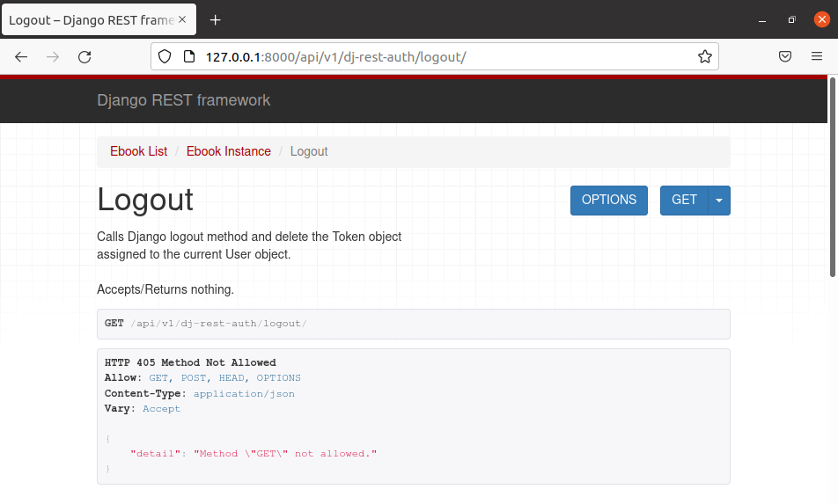This screenshot has height=504, width=838.
Task: Close the Logout tab
Action: point(182,19)
